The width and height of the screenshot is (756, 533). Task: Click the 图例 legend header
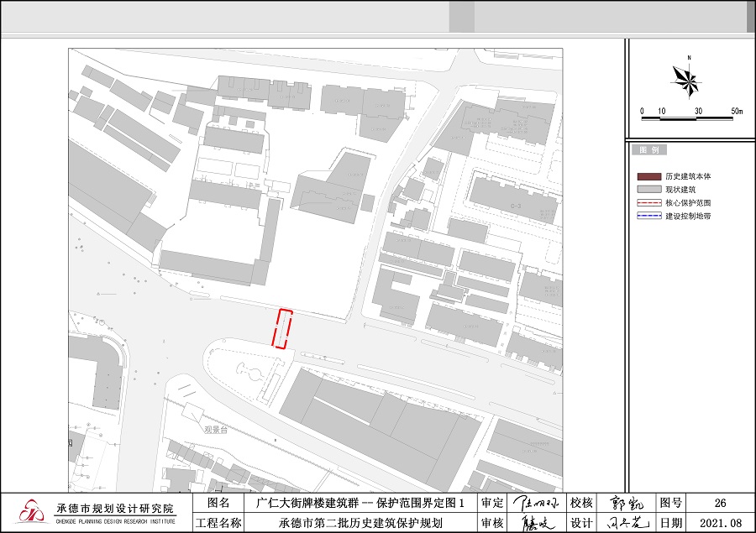649,150
